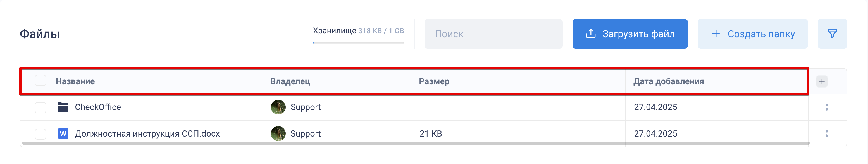This screenshot has height=164, width=868.
Task: Click the Загрузить файл button
Action: coord(630,34)
